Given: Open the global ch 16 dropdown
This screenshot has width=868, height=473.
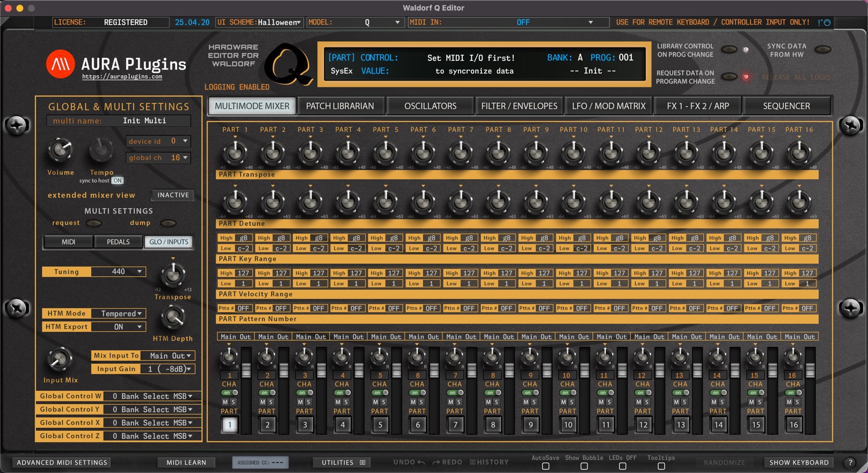Looking at the screenshot, I should click(158, 158).
